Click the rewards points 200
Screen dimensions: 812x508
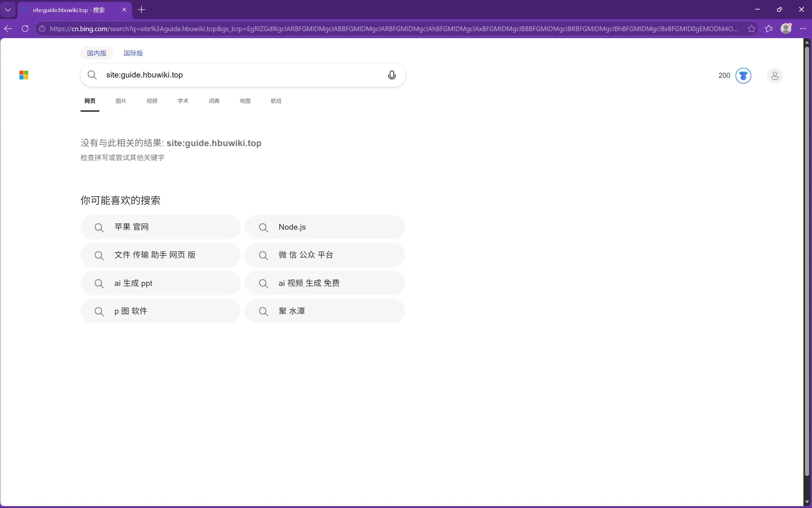pos(724,76)
